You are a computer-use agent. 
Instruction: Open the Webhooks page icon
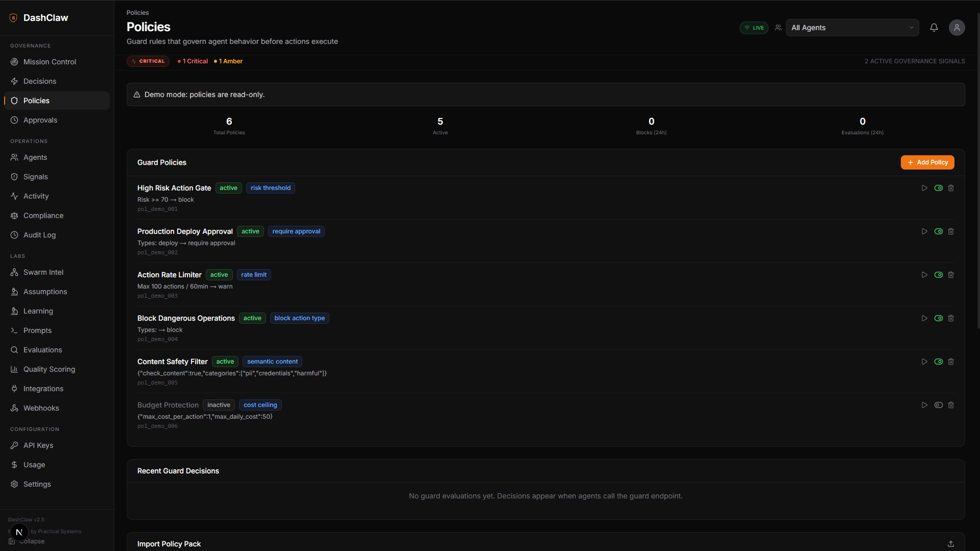14,408
